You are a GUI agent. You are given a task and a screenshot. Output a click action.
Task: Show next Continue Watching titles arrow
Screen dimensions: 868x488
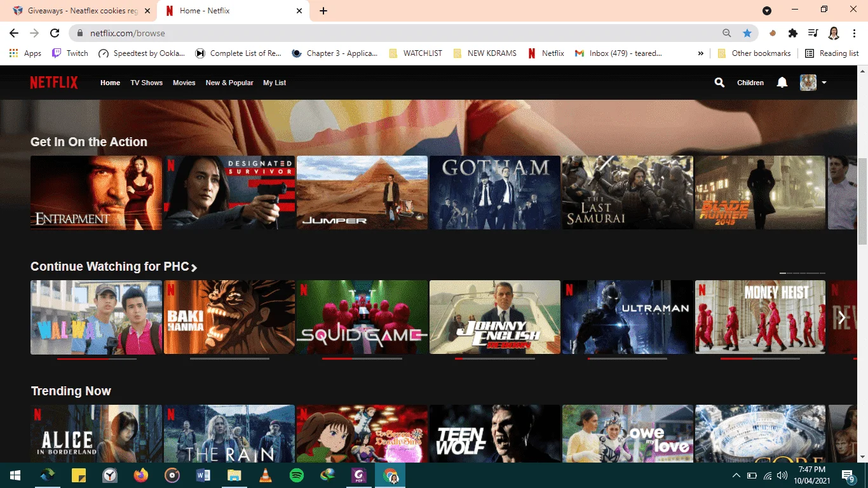[x=842, y=317]
